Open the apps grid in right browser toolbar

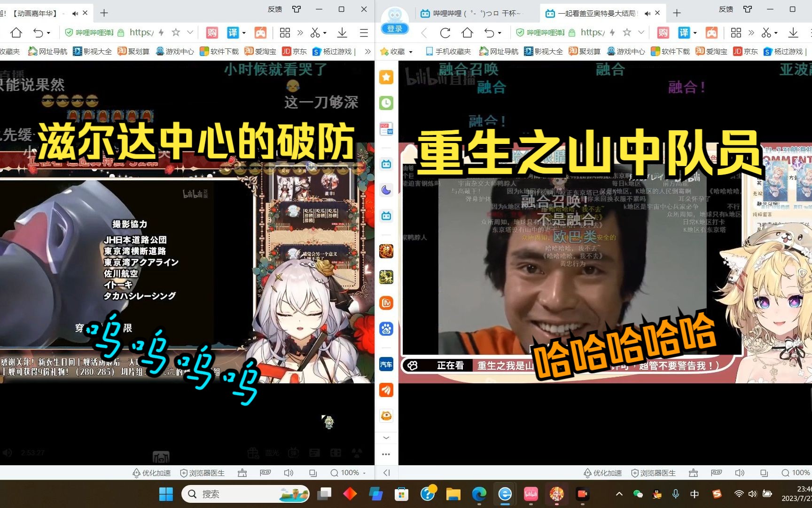736,32
